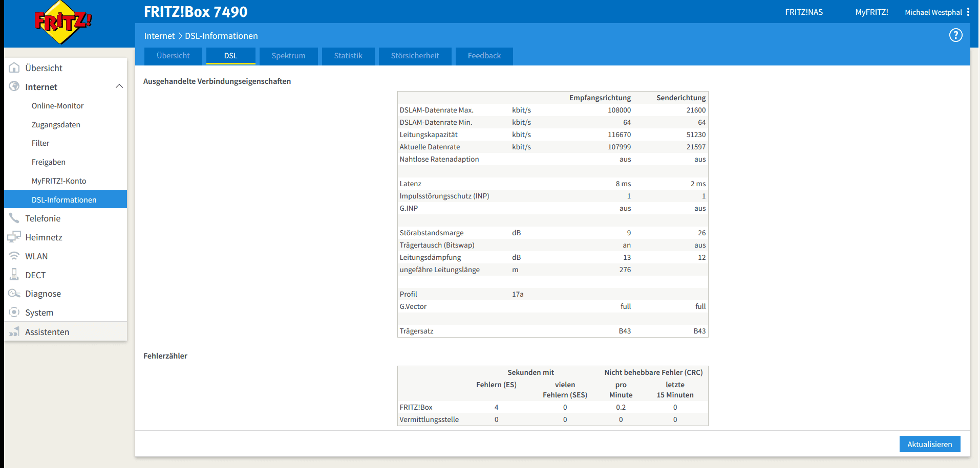Click the Diagnose icon
This screenshot has width=980, height=468.
(14, 294)
